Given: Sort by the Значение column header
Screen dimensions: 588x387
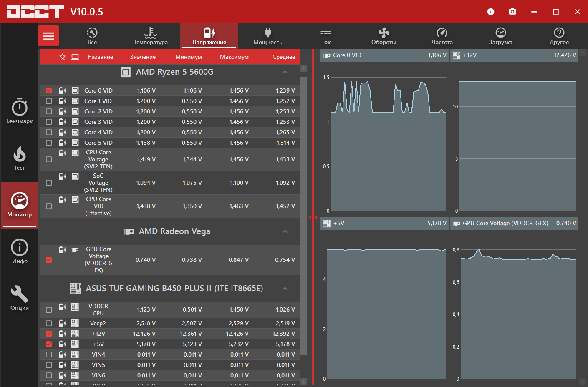Looking at the screenshot, I should (143, 57).
